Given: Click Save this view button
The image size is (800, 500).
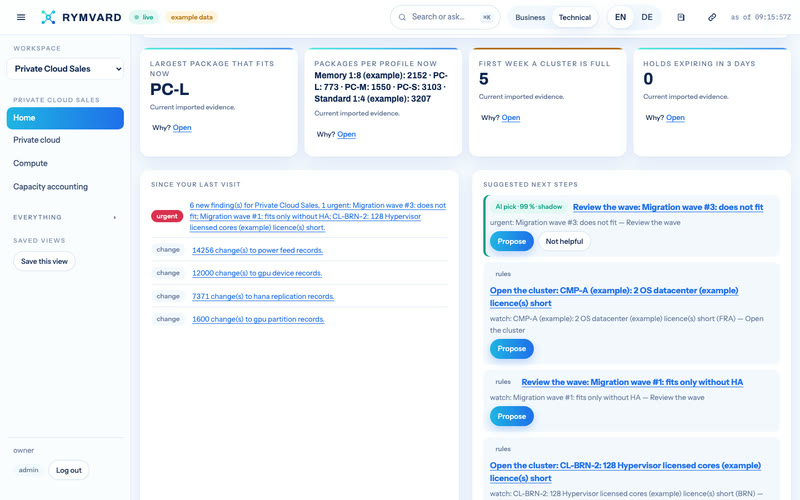Looking at the screenshot, I should (x=44, y=261).
